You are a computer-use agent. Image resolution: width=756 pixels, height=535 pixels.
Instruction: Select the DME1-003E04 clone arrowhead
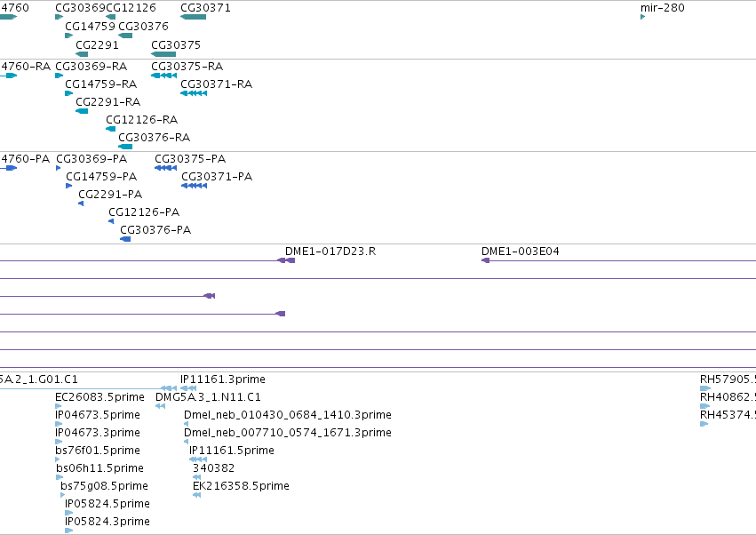486,260
